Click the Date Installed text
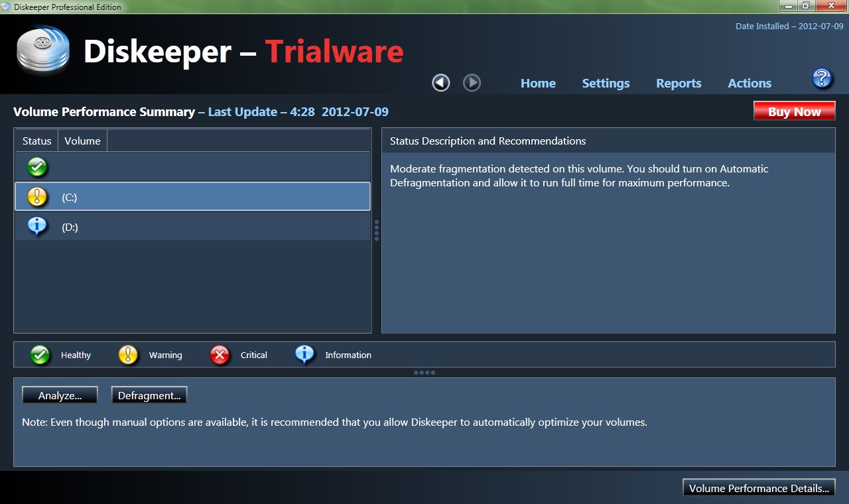 789,27
